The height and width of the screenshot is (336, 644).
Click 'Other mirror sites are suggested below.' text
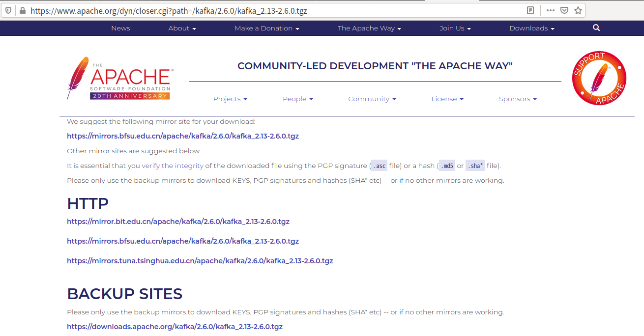tap(134, 151)
